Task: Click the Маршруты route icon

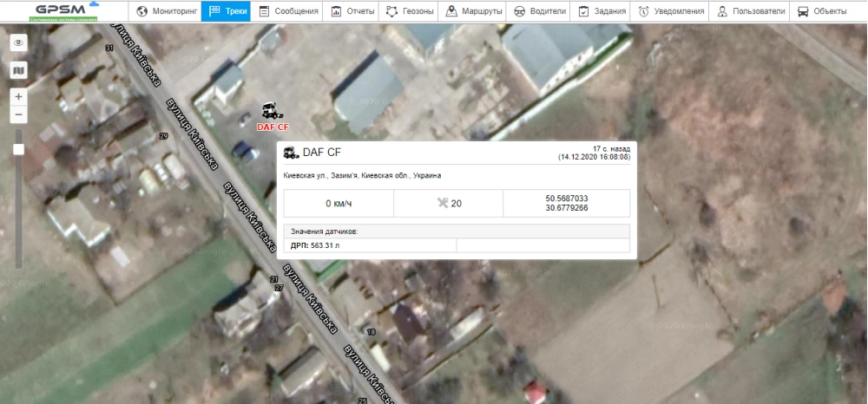Action: pyautogui.click(x=452, y=11)
